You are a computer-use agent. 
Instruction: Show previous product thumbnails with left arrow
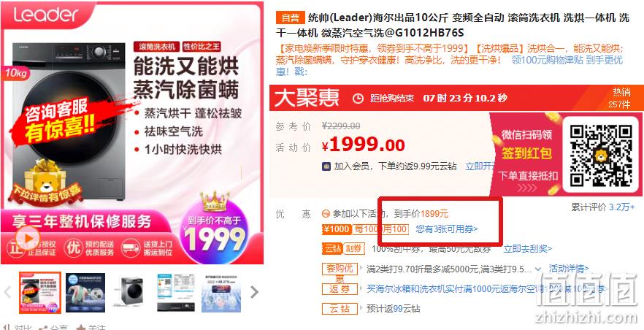(x=7, y=292)
